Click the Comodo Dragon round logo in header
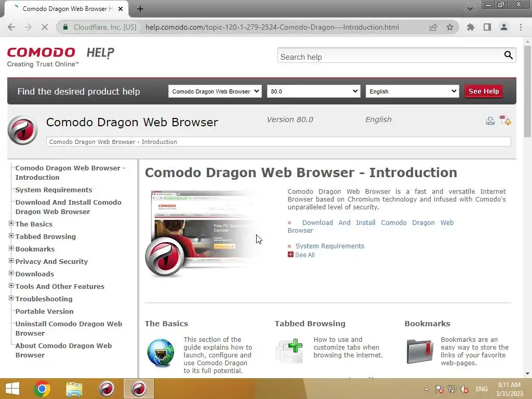 23,130
